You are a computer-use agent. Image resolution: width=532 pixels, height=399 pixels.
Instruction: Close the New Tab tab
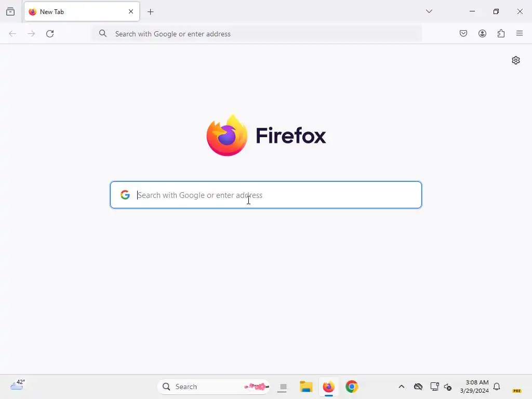coord(131,11)
